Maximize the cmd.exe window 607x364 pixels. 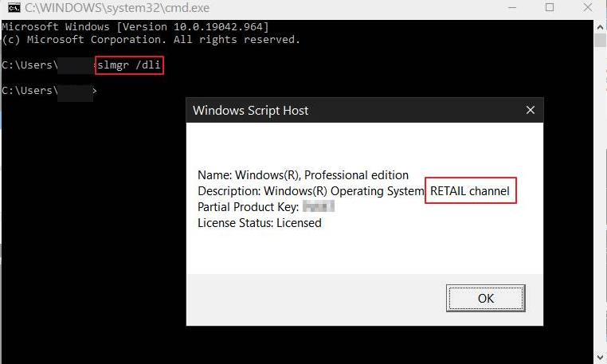pos(550,7)
